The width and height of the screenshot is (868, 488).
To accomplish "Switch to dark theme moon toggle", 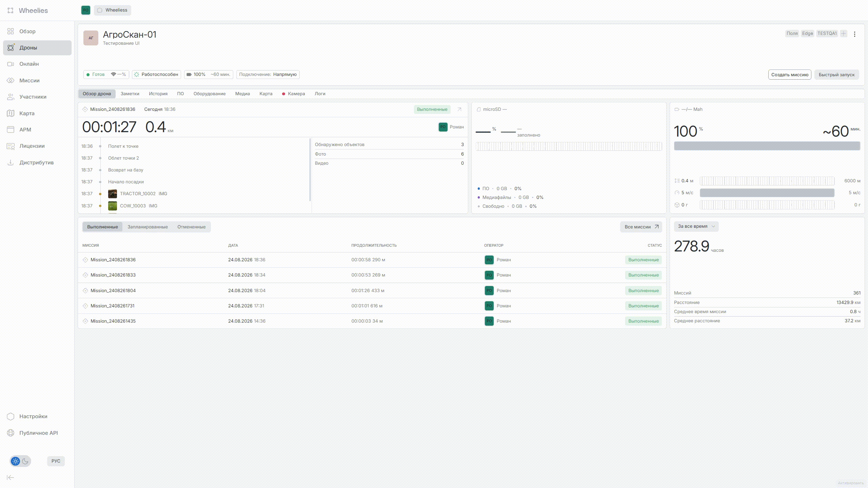I will (x=25, y=461).
